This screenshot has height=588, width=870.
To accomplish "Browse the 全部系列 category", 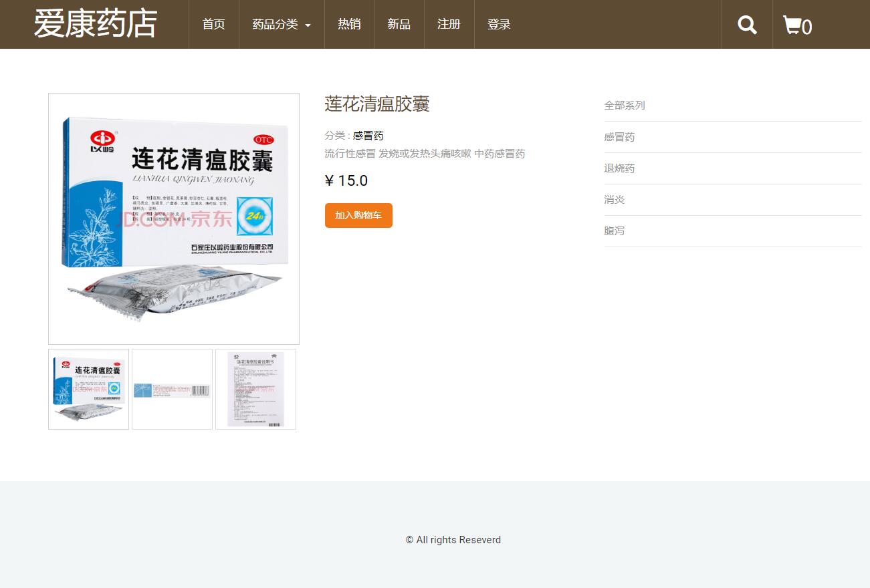I will (625, 105).
